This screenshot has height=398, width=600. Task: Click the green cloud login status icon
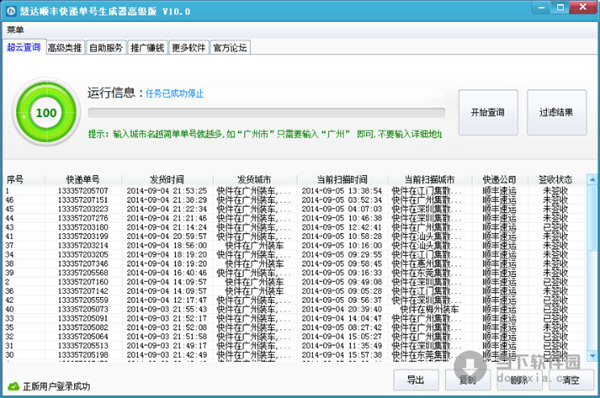pos(13,387)
